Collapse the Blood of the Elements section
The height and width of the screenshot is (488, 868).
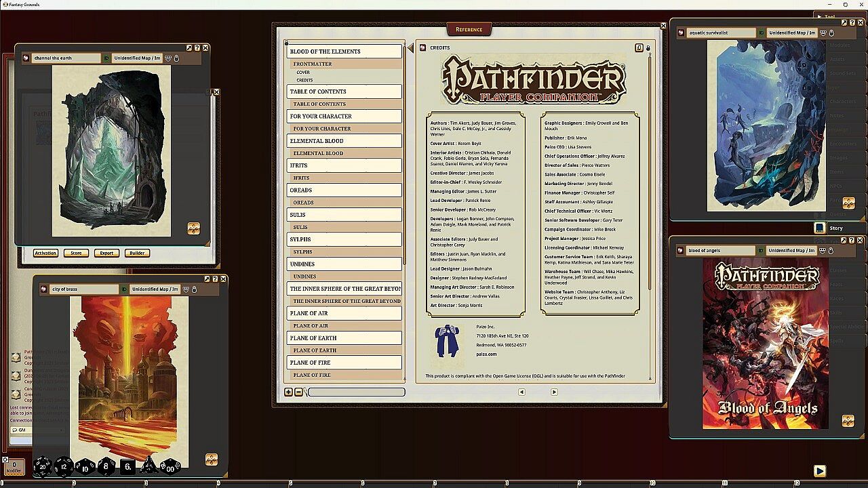click(x=344, y=52)
